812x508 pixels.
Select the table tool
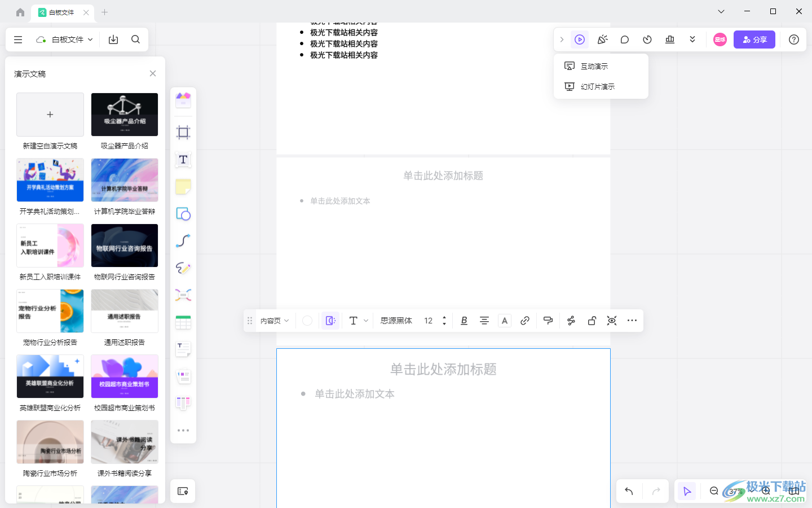point(183,322)
